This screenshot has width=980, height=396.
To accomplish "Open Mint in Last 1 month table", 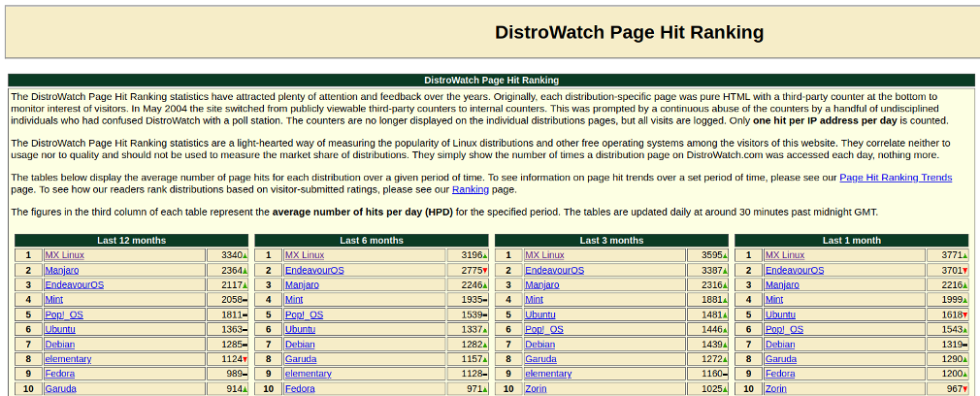I will point(773,300).
